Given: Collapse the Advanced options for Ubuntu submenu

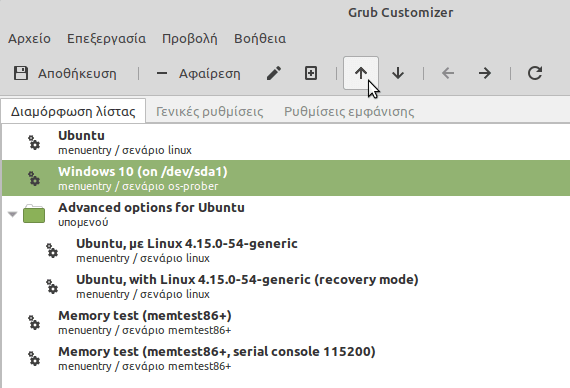Looking at the screenshot, I should coord(13,214).
